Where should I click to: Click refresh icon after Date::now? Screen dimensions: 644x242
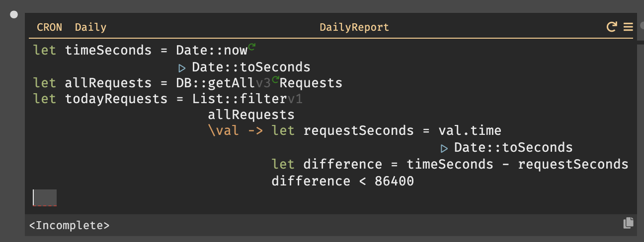pyautogui.click(x=251, y=47)
